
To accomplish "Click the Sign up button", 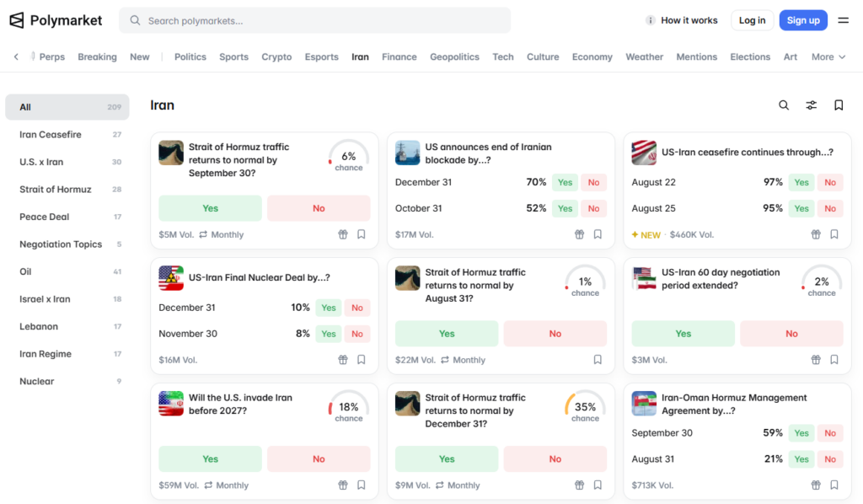I will [x=803, y=20].
